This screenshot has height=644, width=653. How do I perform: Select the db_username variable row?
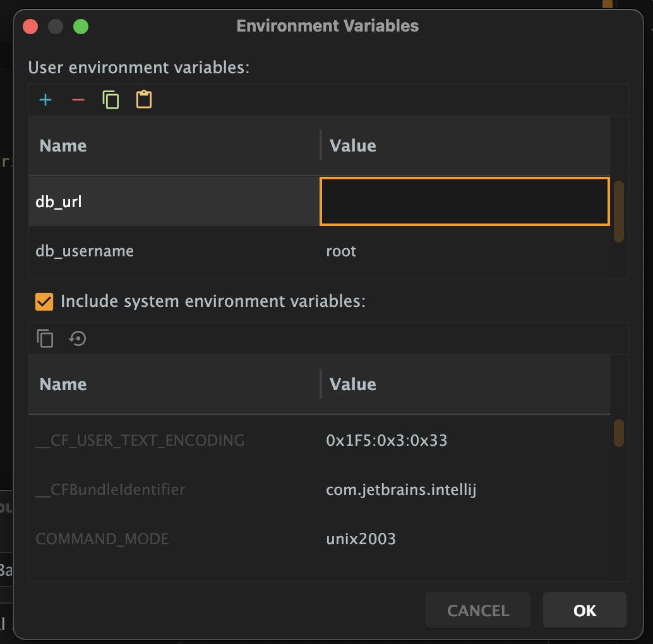174,251
